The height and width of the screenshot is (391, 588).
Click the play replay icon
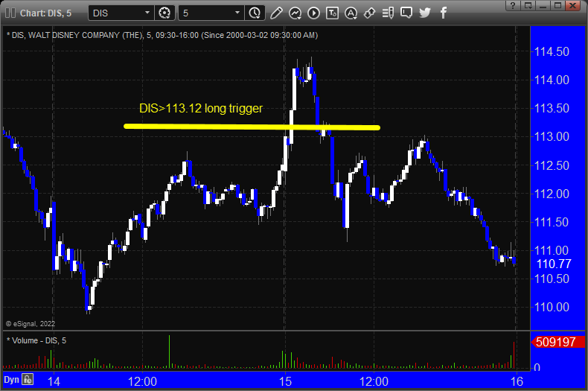(x=313, y=13)
